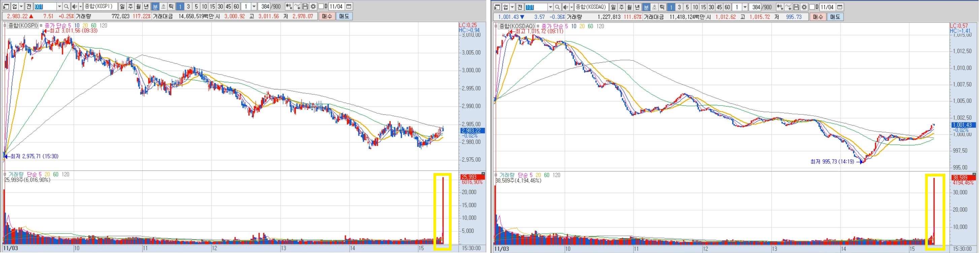The height and width of the screenshot is (253, 980).
Task: Expand the speaker dropdown arrow in KOSPI toolbar
Action: [x=80, y=6]
